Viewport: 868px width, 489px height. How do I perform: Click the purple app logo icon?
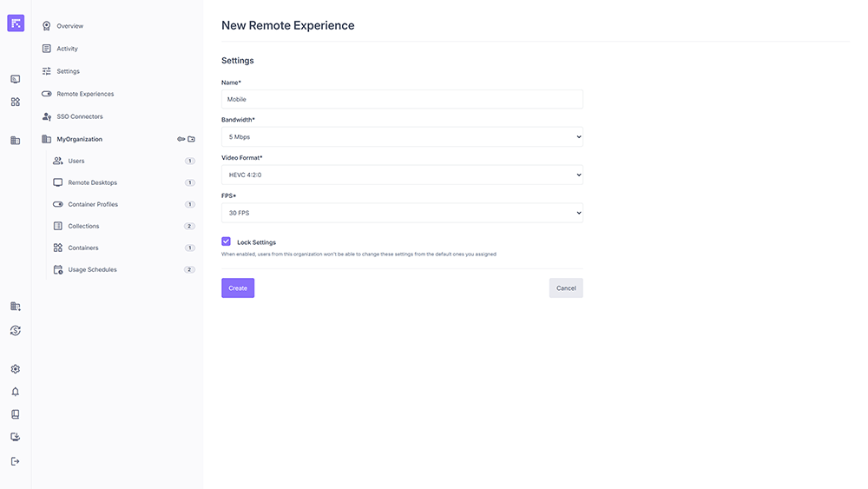click(16, 23)
